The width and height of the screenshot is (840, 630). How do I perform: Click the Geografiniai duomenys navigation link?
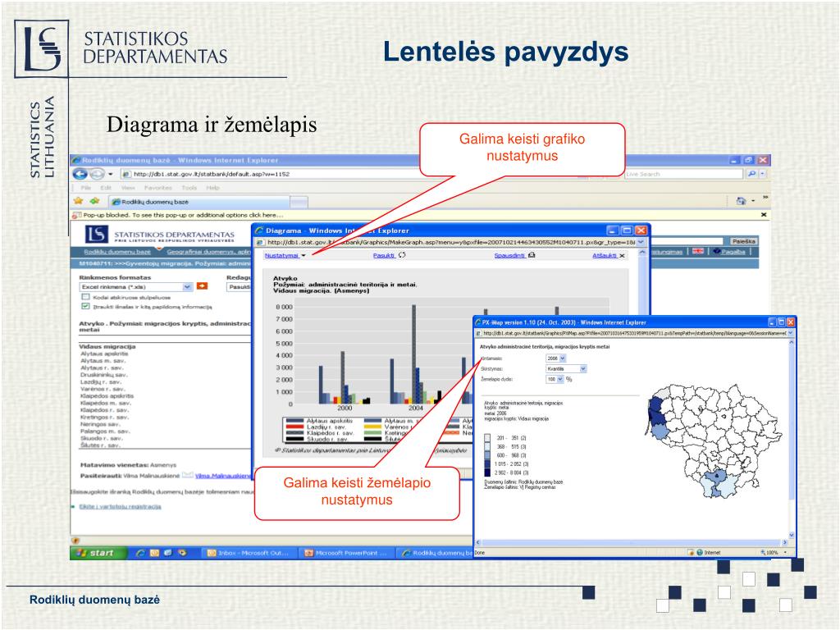208,252
